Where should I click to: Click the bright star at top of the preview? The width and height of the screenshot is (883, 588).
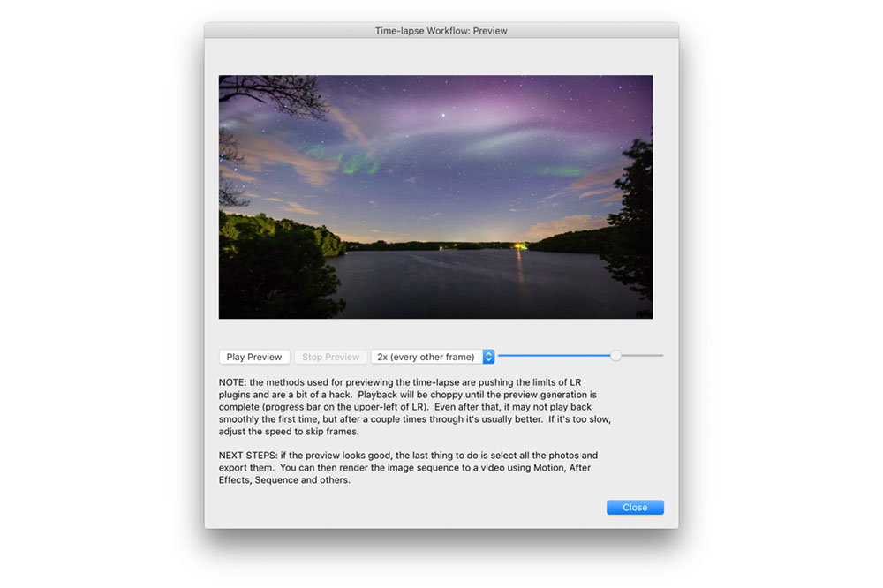pyautogui.click(x=443, y=114)
